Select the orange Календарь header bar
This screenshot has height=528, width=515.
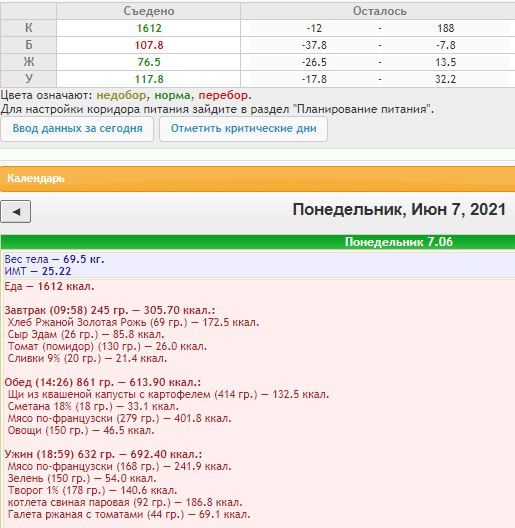(x=257, y=178)
